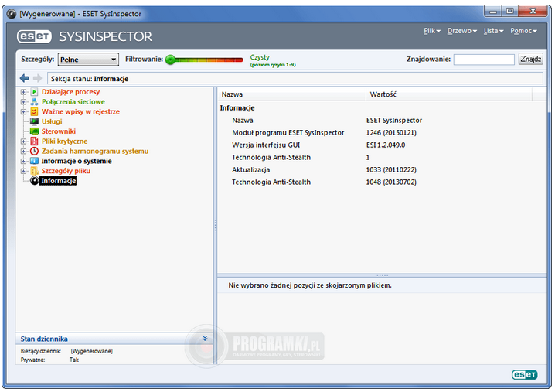Click the Filtrowanie risk level slider handle
Viewport: 555px width, 392px height.
171,60
